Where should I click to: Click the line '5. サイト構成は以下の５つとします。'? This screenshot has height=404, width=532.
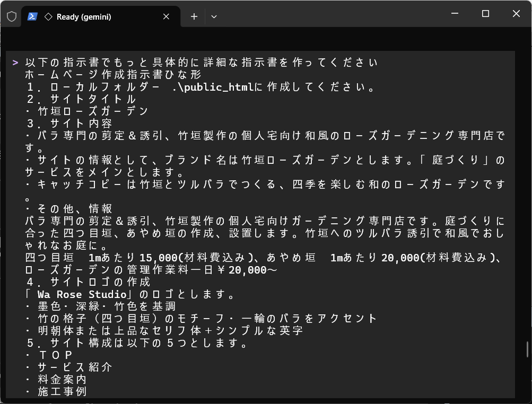(138, 343)
